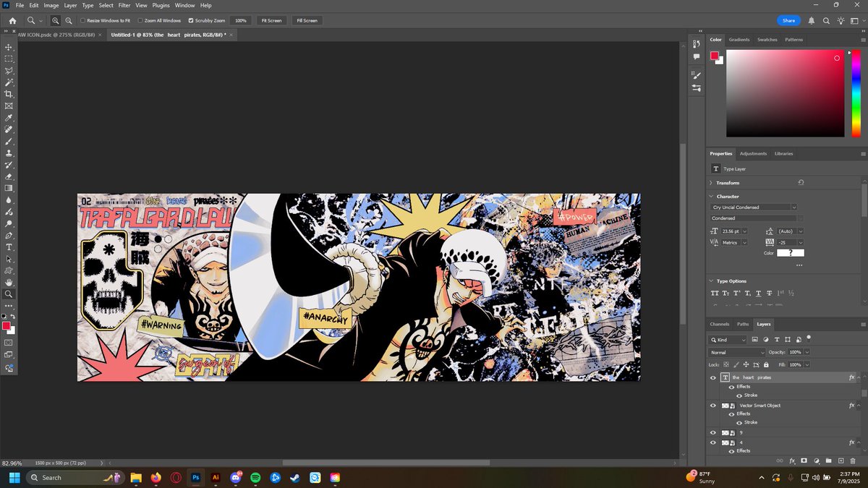Viewport: 868px width, 488px height.
Task: Select the Blur tool
Action: (x=9, y=200)
